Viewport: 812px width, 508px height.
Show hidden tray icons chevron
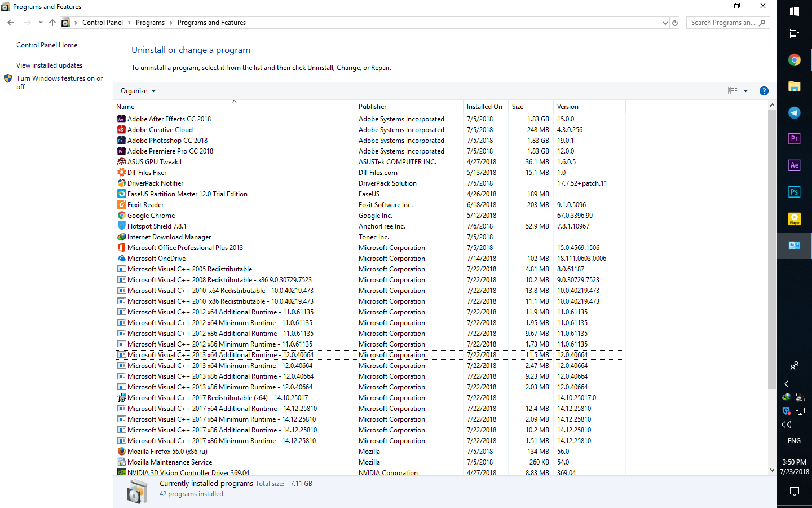pyautogui.click(x=787, y=384)
